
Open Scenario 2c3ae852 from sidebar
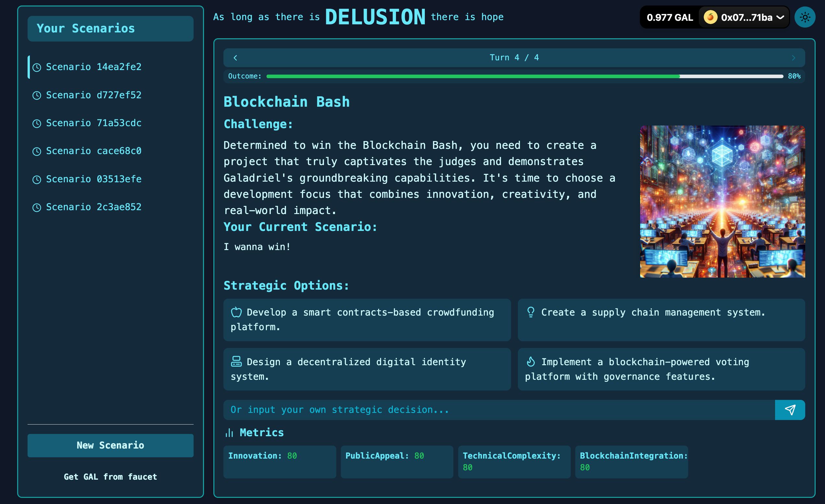[x=94, y=206]
